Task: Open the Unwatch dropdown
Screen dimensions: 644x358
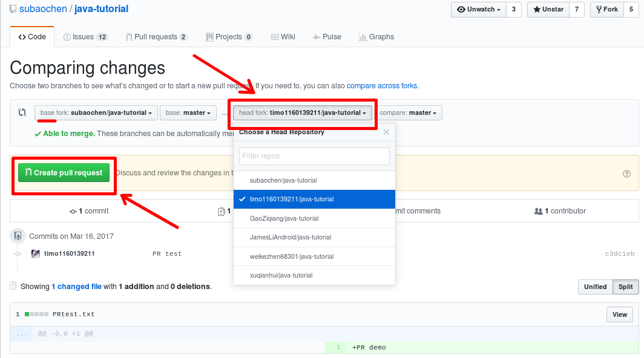Action: pos(479,10)
